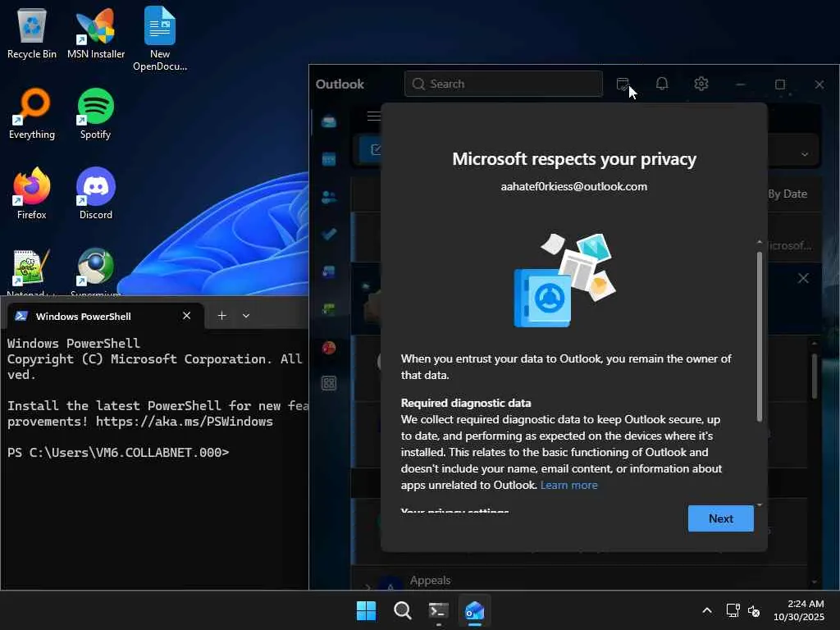
Task: Click the Appeals folder row
Action: pyautogui.click(x=578, y=581)
